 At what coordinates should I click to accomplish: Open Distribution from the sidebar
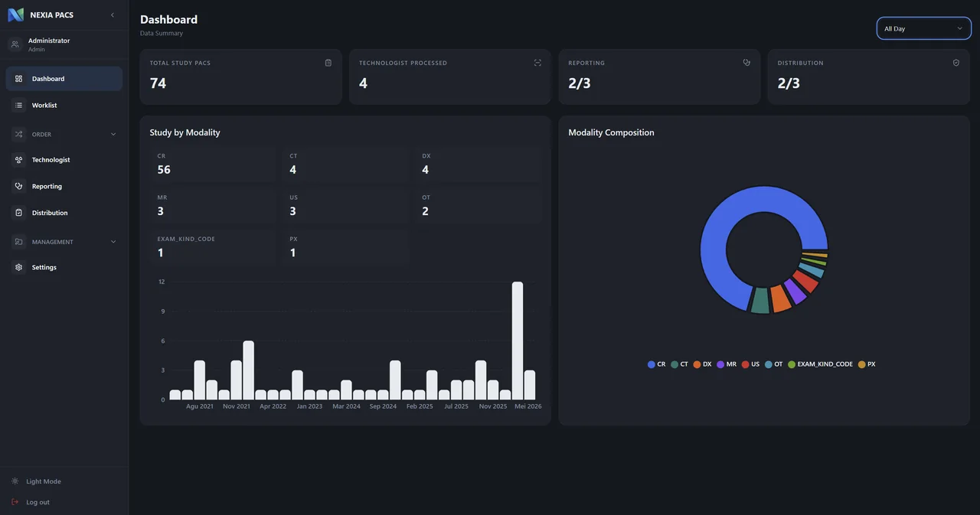pos(64,213)
